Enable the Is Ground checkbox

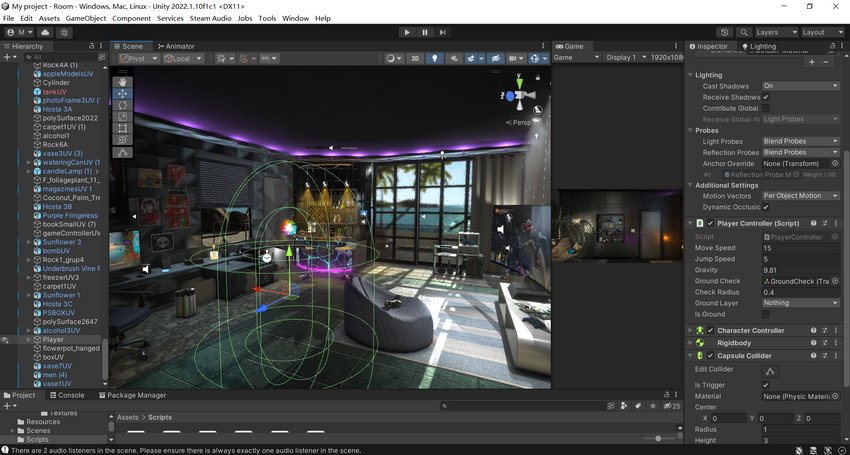pos(765,314)
